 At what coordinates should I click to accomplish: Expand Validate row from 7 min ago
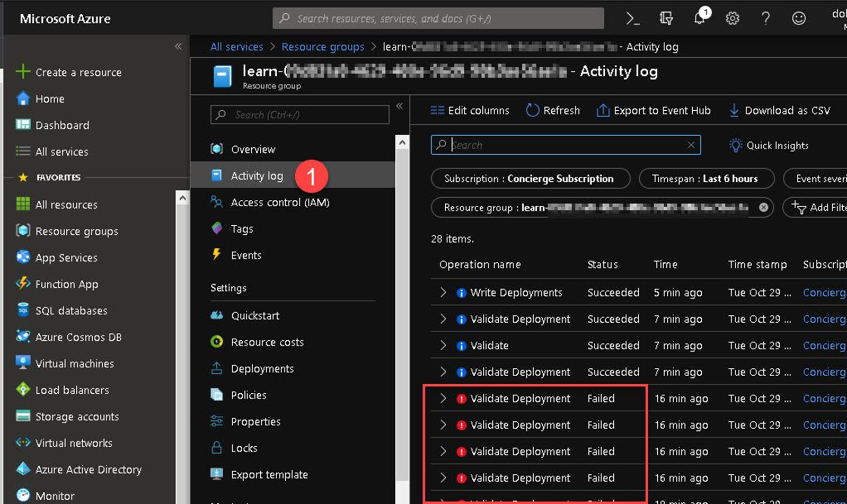pyautogui.click(x=443, y=346)
